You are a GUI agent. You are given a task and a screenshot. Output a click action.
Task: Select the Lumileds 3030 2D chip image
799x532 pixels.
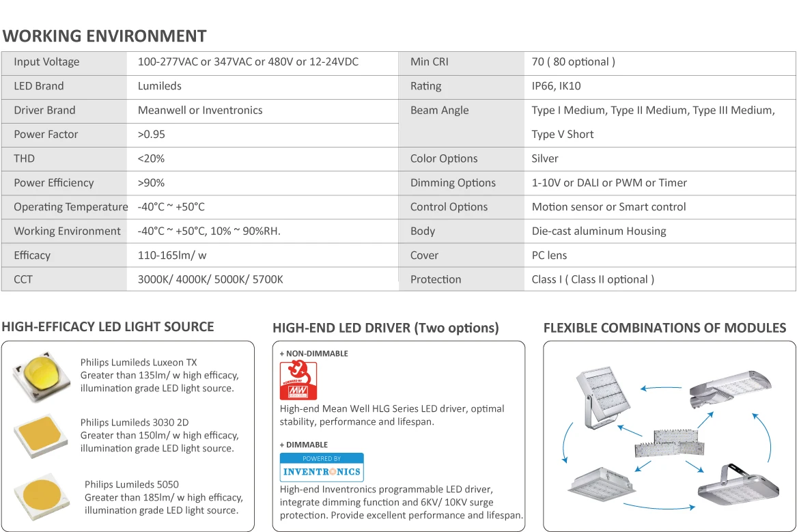(41, 436)
